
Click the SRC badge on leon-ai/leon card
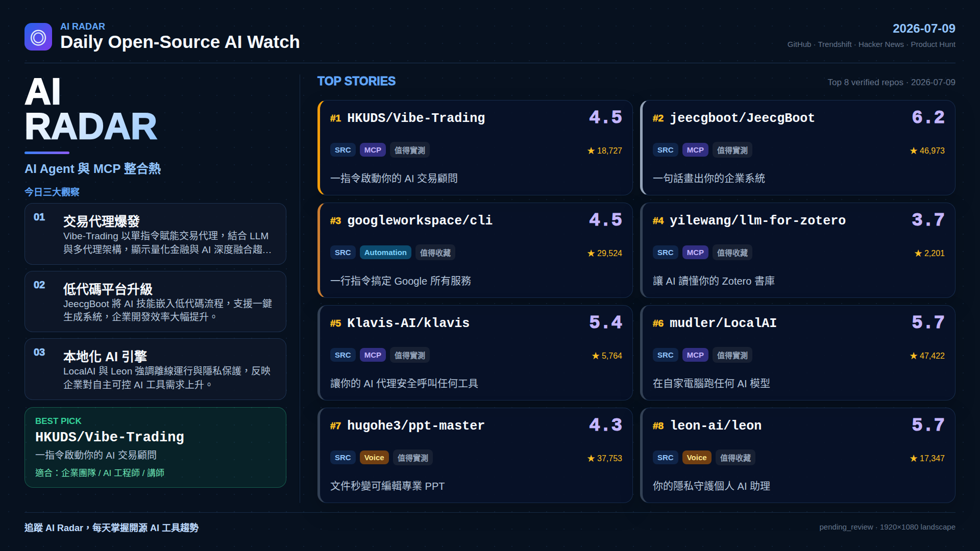coord(665,458)
